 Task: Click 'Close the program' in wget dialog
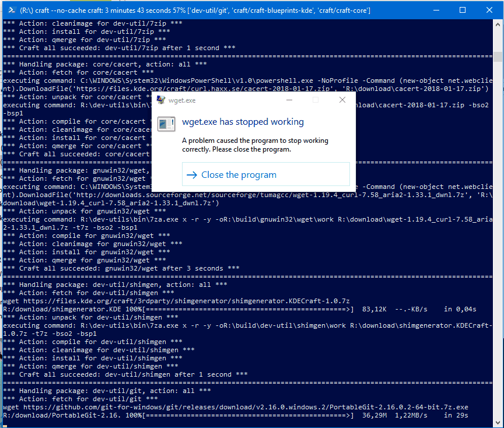tap(266, 174)
